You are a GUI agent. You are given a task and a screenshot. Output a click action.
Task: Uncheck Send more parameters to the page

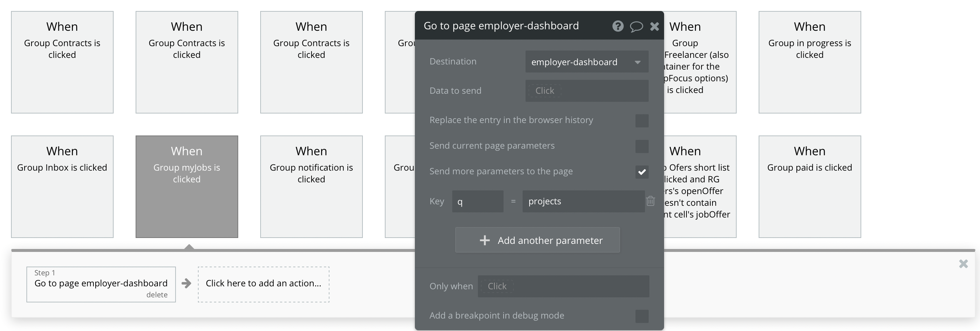[x=642, y=172]
